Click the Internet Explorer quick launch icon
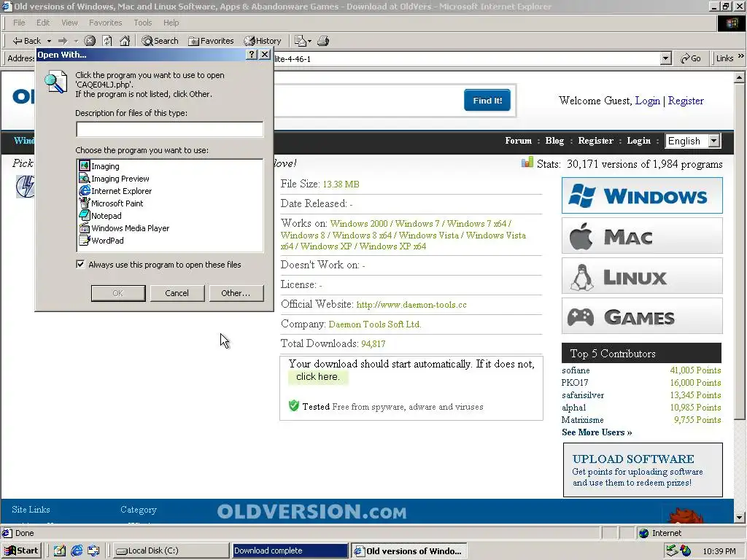The width and height of the screenshot is (747, 560). coord(77,551)
